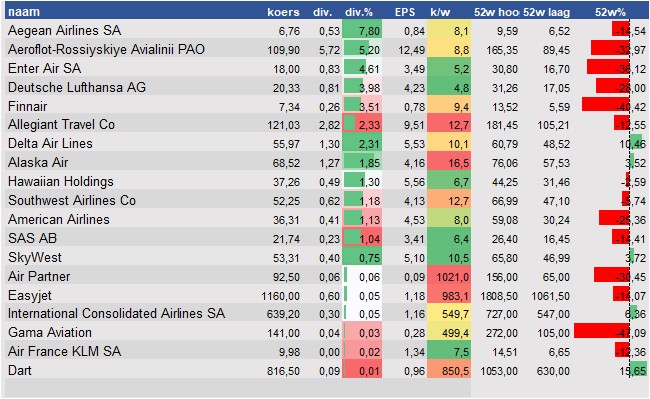Click on Delta Air Lines name
Viewport: 650px width, 399px height.
[x=50, y=143]
